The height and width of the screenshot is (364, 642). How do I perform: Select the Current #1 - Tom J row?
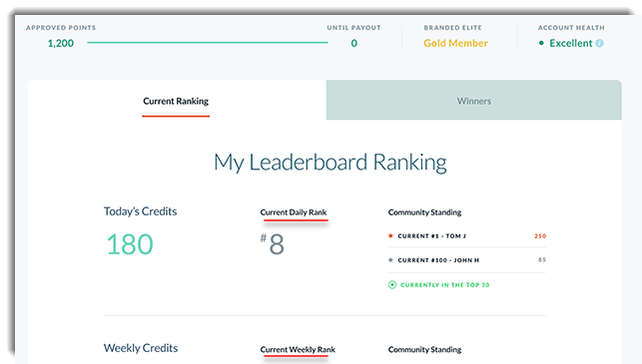click(x=466, y=236)
